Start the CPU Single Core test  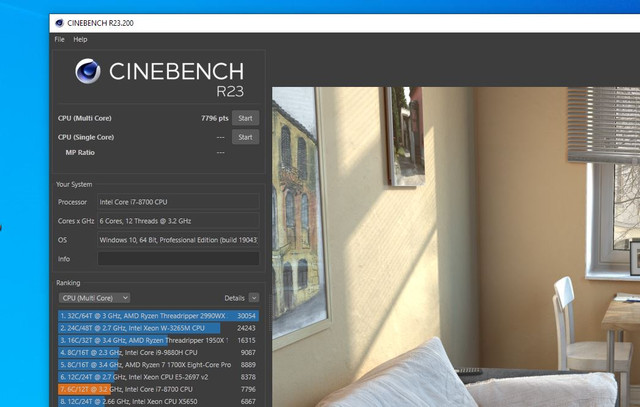click(245, 137)
